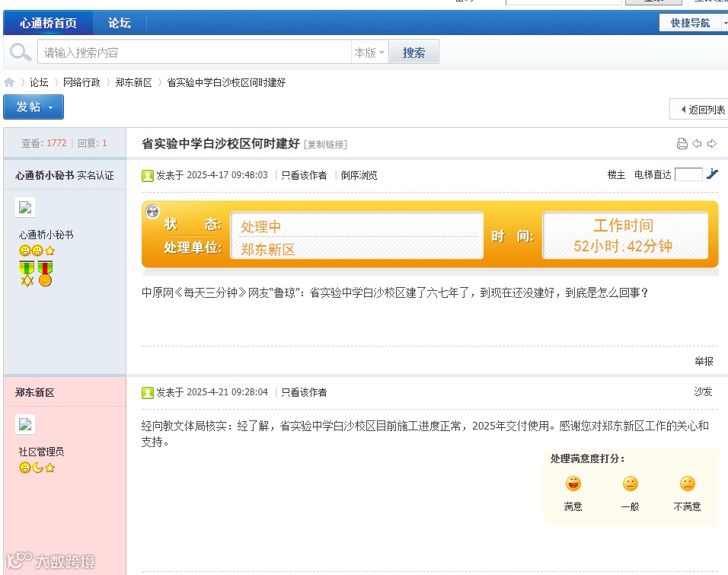Open the 本版 search scope dropdown
This screenshot has height=575, width=728.
click(369, 53)
